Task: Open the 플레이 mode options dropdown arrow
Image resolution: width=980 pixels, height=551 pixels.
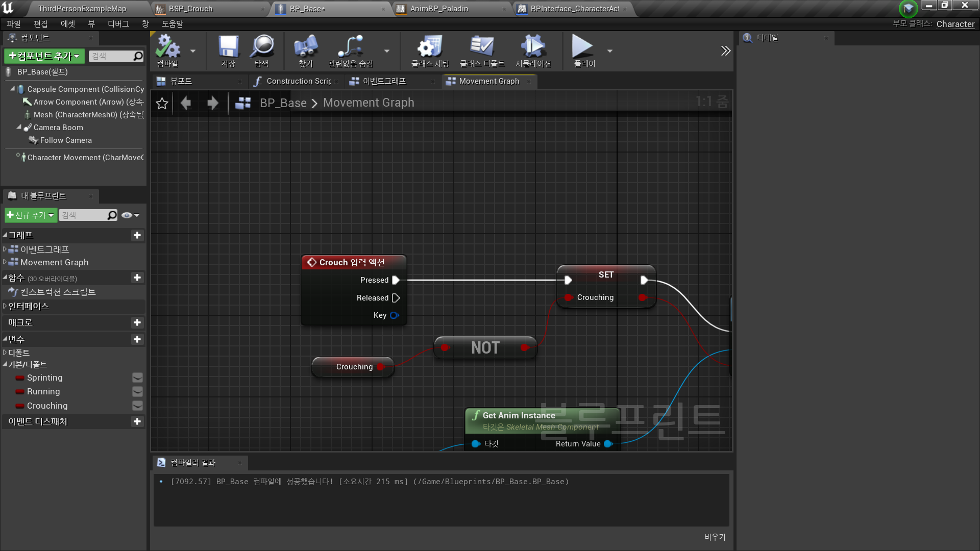Action: 609,51
